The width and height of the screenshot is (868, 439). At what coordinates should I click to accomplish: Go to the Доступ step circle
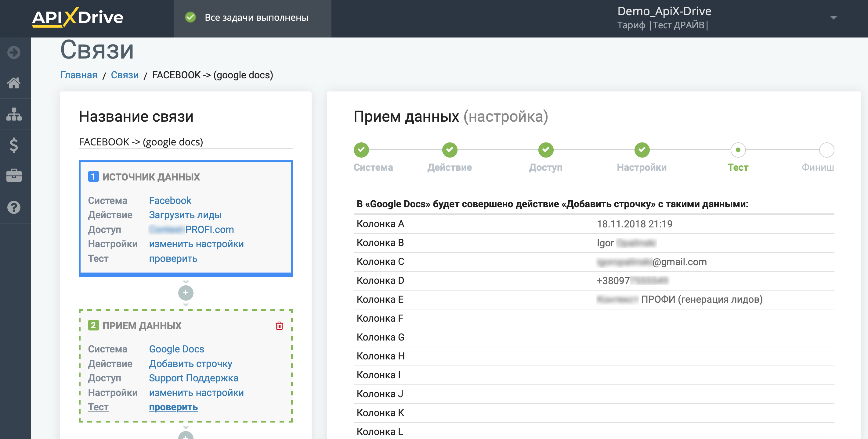545,150
